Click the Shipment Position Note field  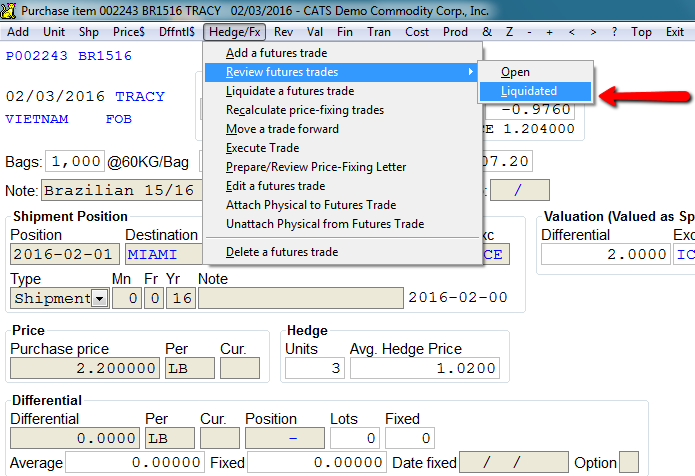(301, 298)
